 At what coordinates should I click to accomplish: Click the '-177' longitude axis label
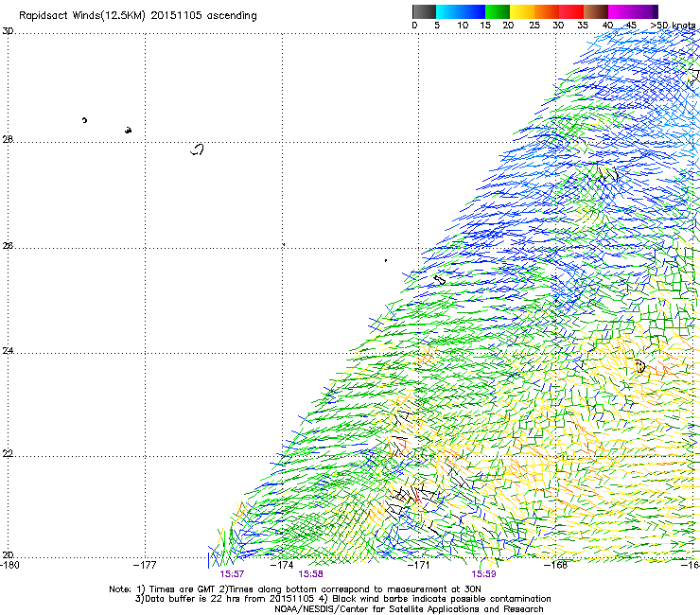pos(145,565)
